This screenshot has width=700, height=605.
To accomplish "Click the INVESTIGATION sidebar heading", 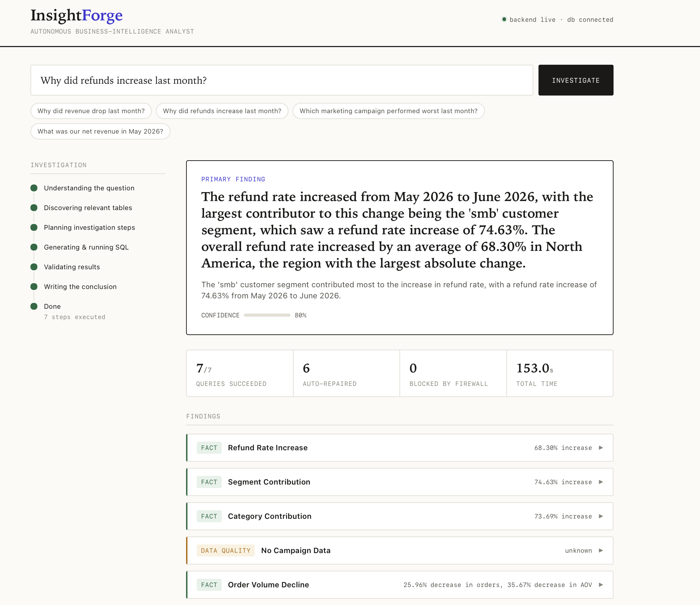I will pyautogui.click(x=58, y=165).
